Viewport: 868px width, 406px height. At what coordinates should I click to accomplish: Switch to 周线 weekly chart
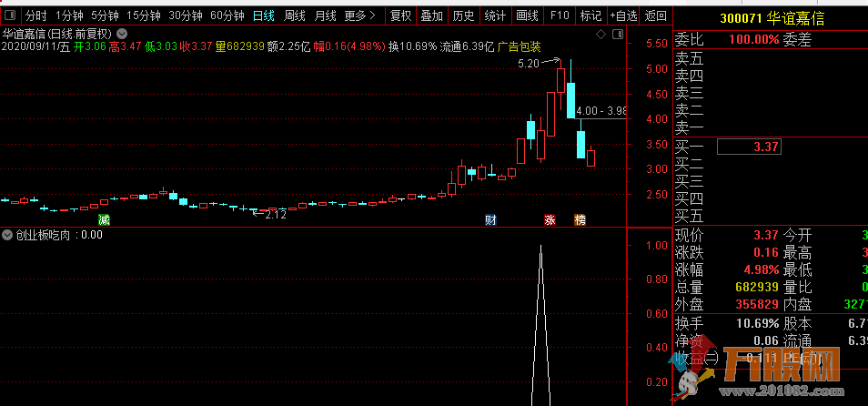click(x=295, y=15)
